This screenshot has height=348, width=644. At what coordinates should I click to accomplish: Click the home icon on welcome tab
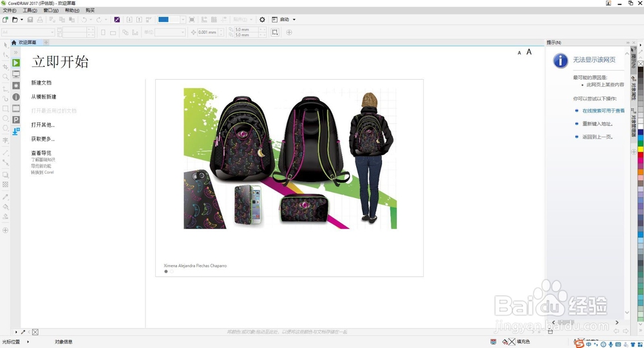pos(14,42)
